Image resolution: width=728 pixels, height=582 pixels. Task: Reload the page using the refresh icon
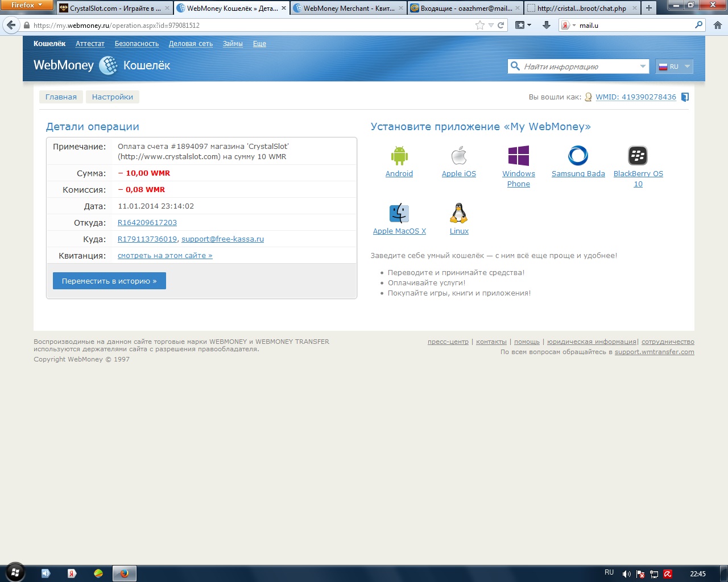point(501,25)
